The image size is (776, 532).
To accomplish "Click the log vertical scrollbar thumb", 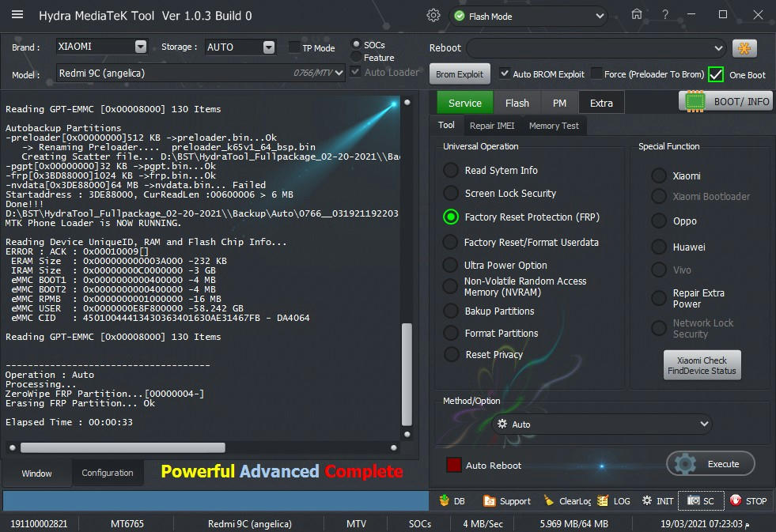I will pyautogui.click(x=407, y=374).
